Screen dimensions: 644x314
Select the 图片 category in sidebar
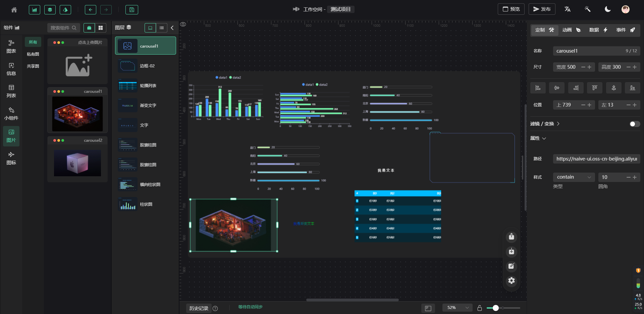[11, 136]
